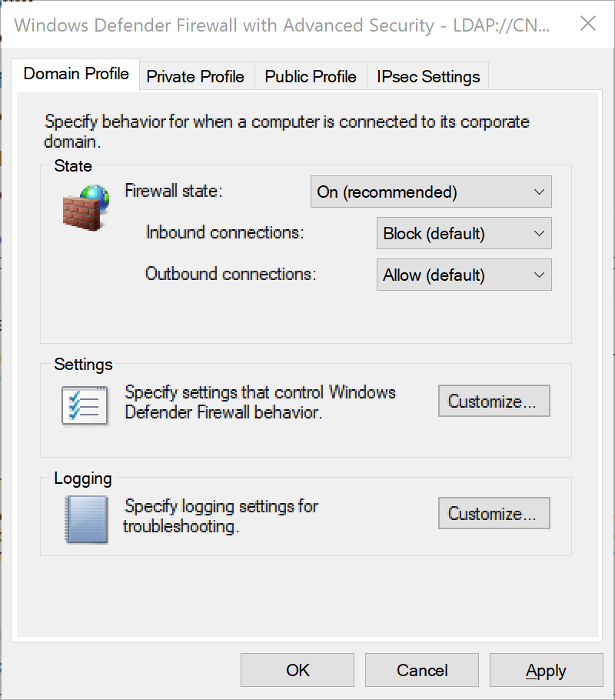Viewport: 615px width, 700px height.
Task: Click the 'Firewall state:' label
Action: coord(173,191)
